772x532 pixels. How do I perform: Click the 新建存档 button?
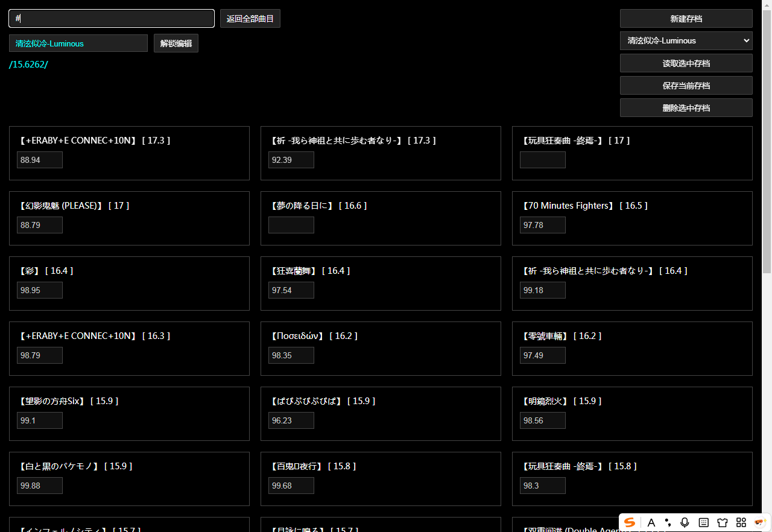click(686, 19)
